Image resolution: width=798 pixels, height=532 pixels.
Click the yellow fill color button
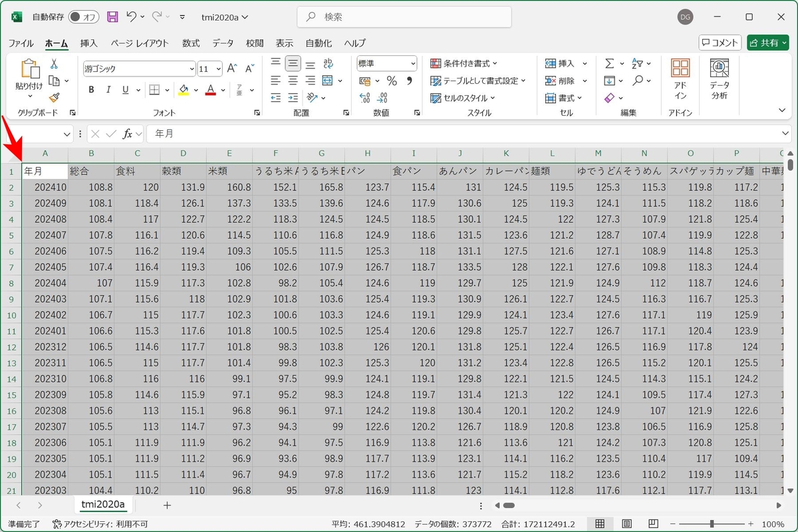tap(184, 90)
